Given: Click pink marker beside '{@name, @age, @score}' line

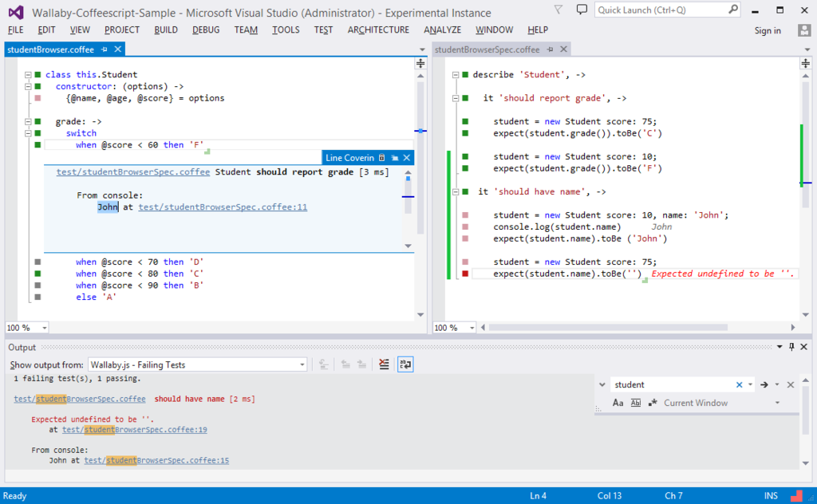Looking at the screenshot, I should pyautogui.click(x=37, y=98).
